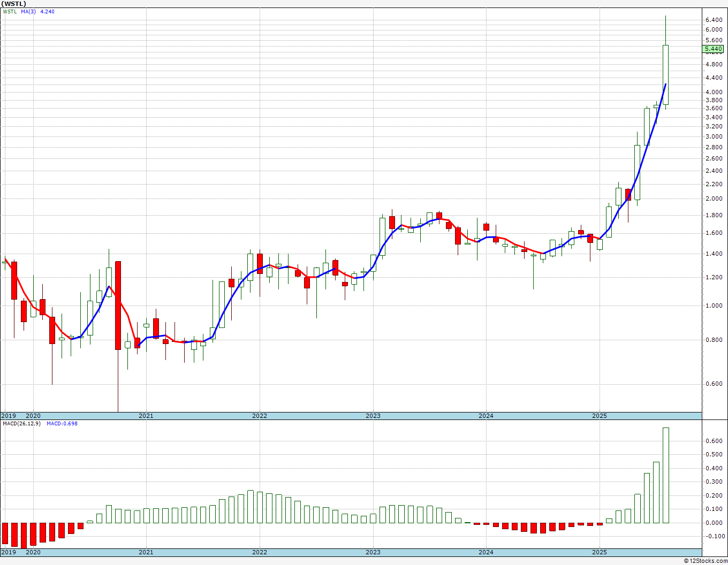Select the 4.800 price axis label
The height and width of the screenshot is (565, 728).
714,65
